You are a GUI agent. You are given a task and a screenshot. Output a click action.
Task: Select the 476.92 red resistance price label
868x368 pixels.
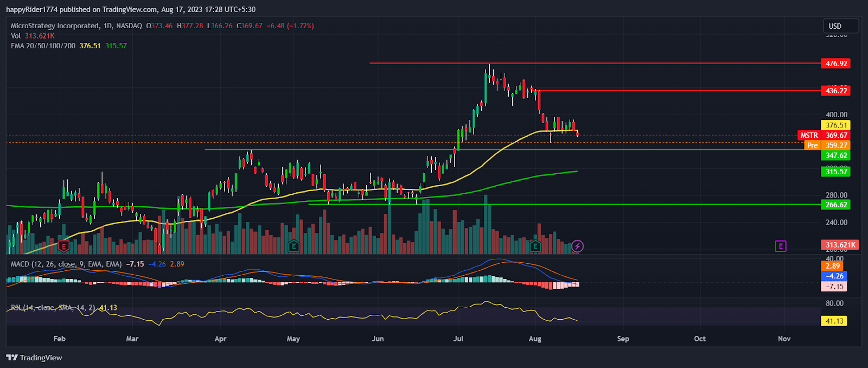point(836,64)
